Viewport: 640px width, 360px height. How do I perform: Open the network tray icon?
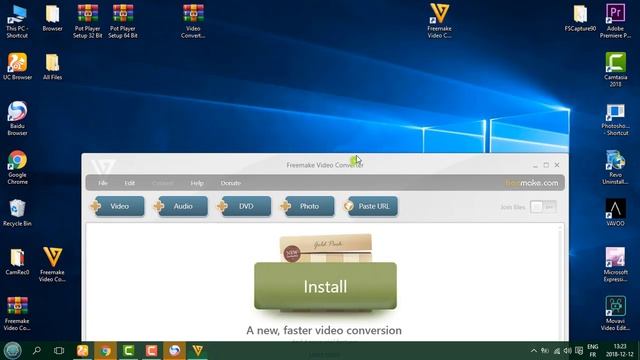click(x=557, y=351)
